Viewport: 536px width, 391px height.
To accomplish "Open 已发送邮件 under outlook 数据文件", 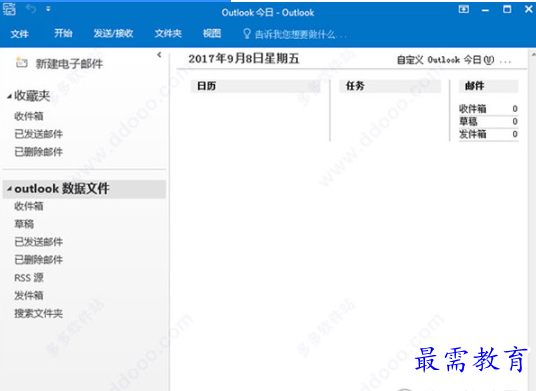I will click(x=39, y=242).
